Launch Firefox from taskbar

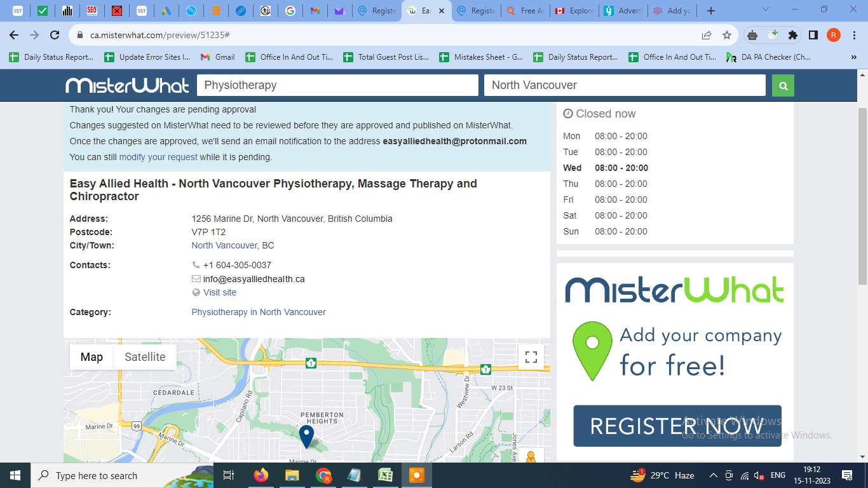(x=261, y=475)
